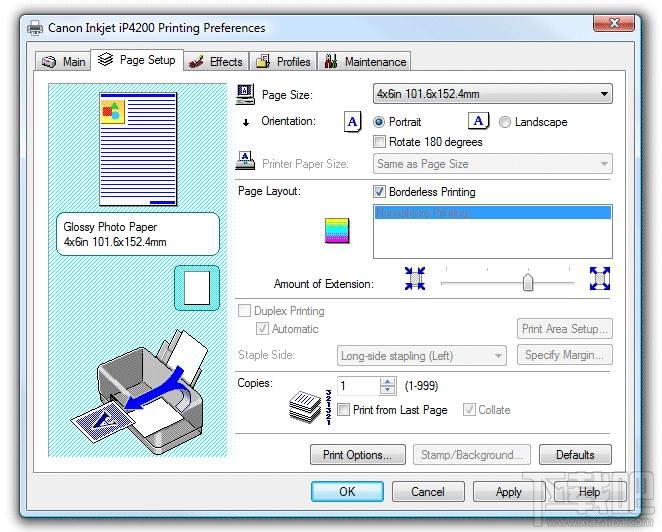
Task: Click the Glossy Photo Paper info label
Action: click(138, 234)
